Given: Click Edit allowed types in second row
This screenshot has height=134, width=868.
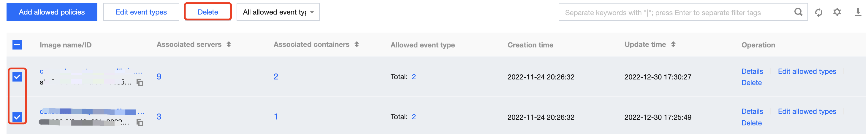Looking at the screenshot, I should click(x=807, y=111).
